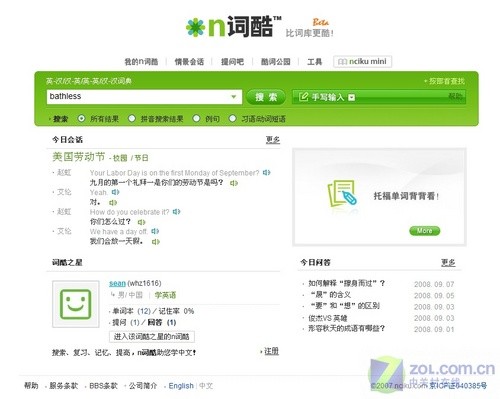Image resolution: width=500 pixels, height=399 pixels.
Task: Open question "晟"的含义
Action: (330, 295)
